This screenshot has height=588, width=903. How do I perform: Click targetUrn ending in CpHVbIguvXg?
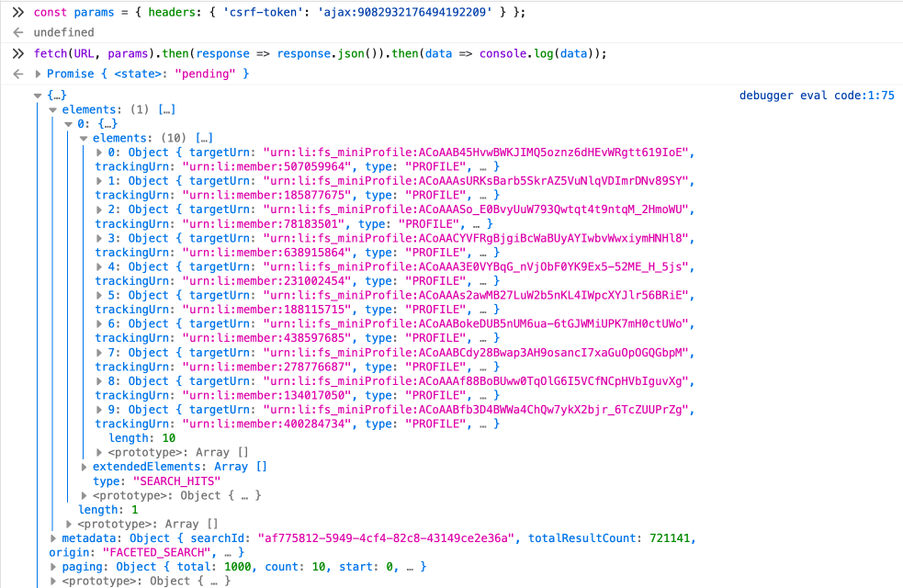tap(476, 381)
